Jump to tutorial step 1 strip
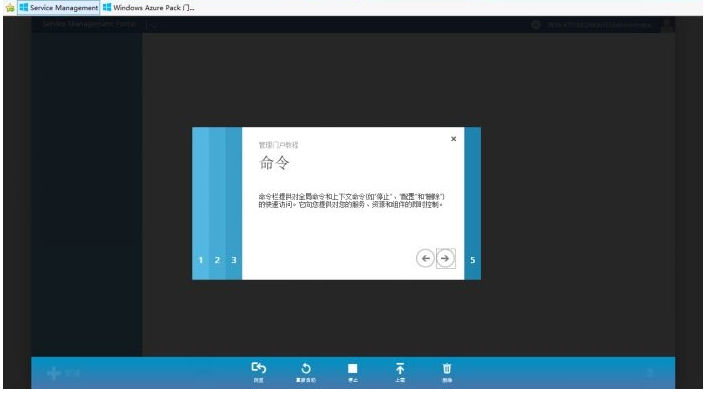The image size is (706, 394). click(x=200, y=203)
